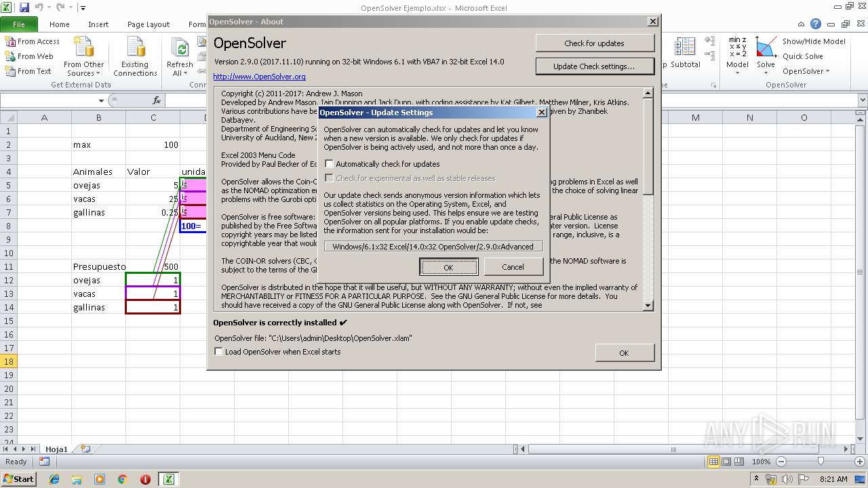The width and height of the screenshot is (868, 488).
Task: Click the Update Check settings button
Action: tap(594, 66)
